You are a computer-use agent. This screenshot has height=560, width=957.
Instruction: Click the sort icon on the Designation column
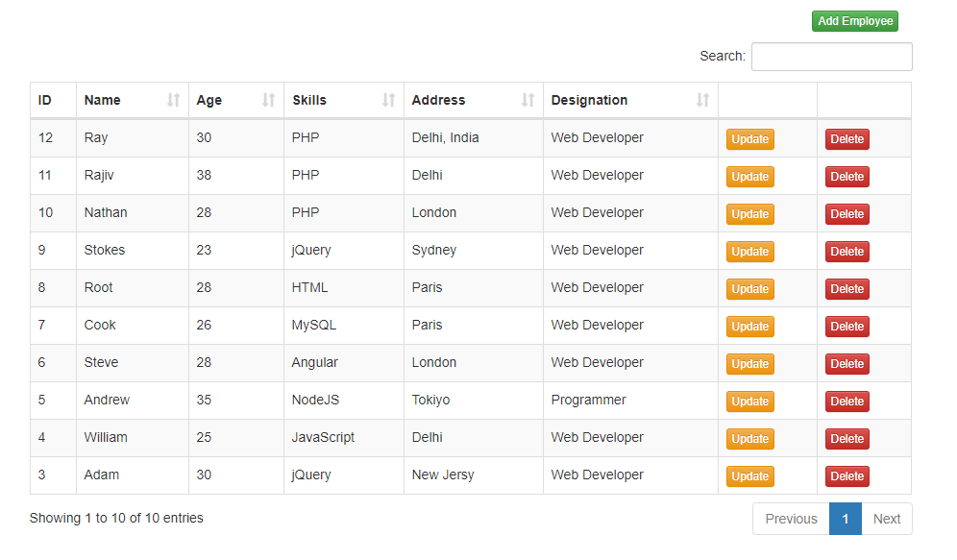[700, 100]
